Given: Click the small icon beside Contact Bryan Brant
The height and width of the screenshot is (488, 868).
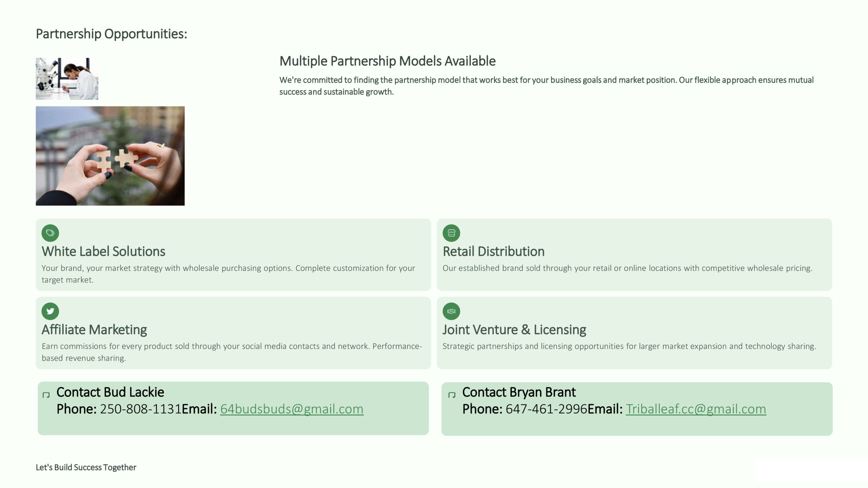Looking at the screenshot, I should pyautogui.click(x=452, y=395).
